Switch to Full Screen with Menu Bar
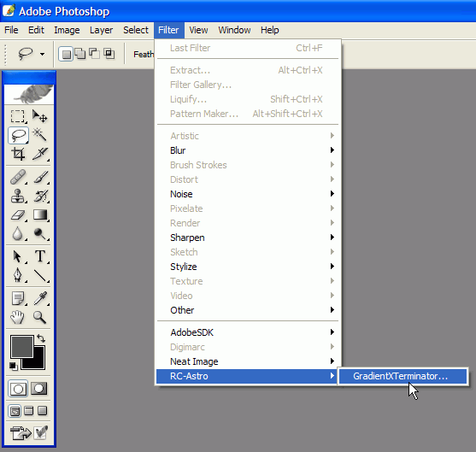 click(x=29, y=411)
